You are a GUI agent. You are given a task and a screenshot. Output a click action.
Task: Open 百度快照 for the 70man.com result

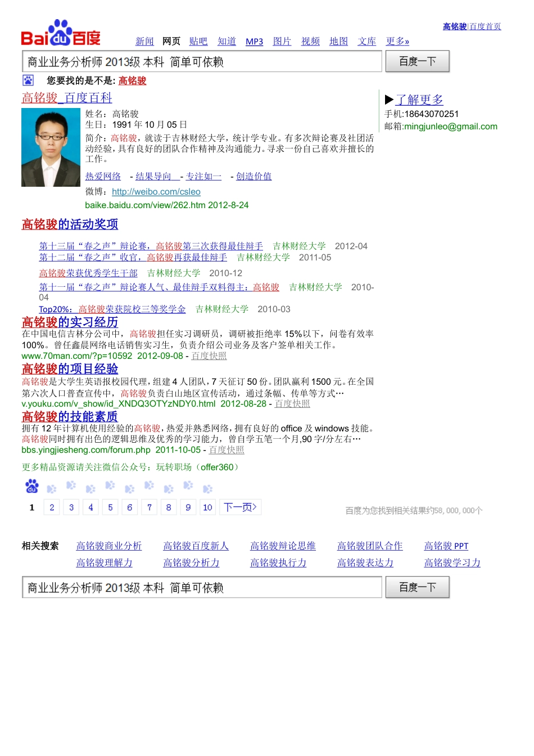(x=209, y=355)
